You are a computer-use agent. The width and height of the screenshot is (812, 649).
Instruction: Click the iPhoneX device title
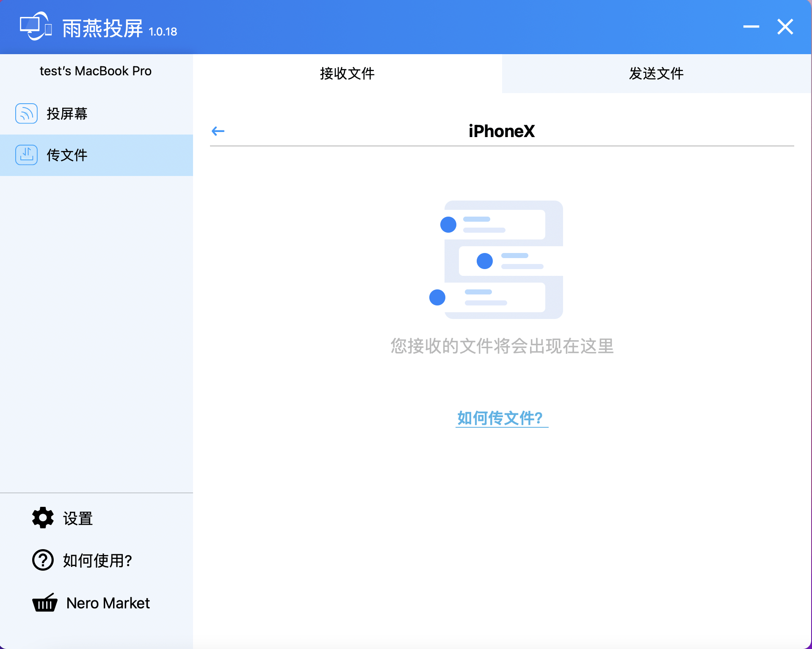click(502, 131)
